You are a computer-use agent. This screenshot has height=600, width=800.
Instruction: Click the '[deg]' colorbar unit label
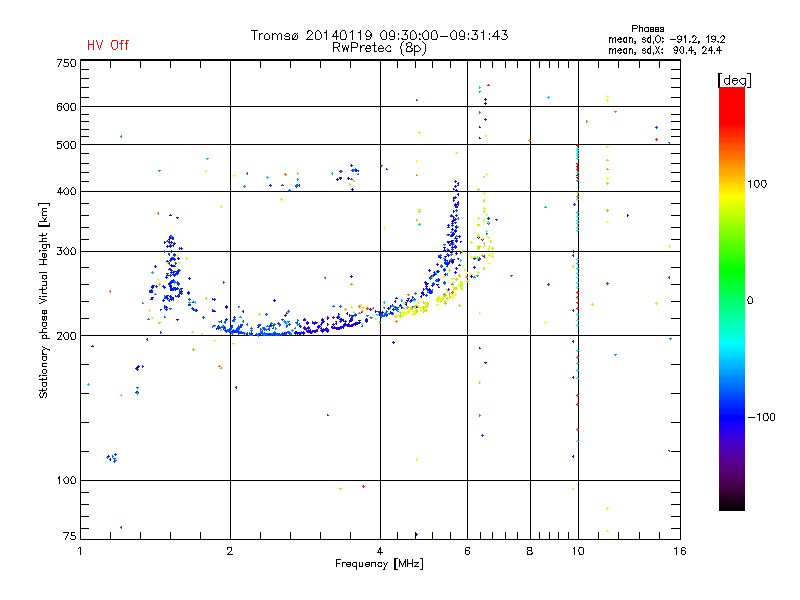point(734,80)
